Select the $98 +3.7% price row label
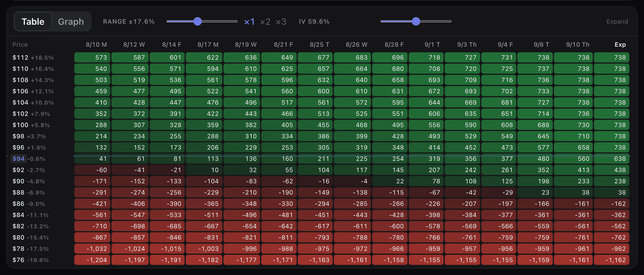 (29, 136)
